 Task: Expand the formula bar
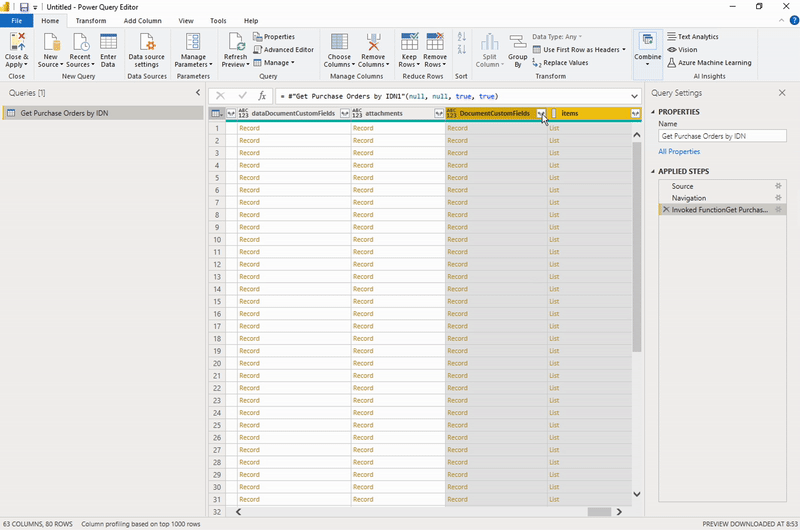pos(634,96)
